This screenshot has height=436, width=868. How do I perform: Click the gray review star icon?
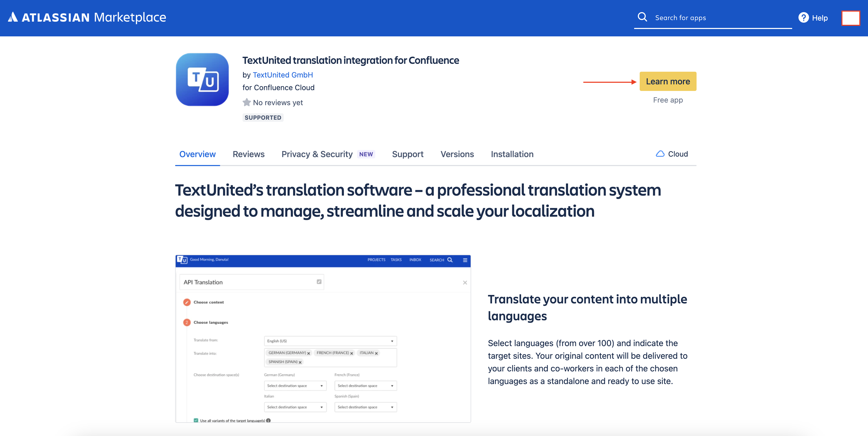(247, 102)
